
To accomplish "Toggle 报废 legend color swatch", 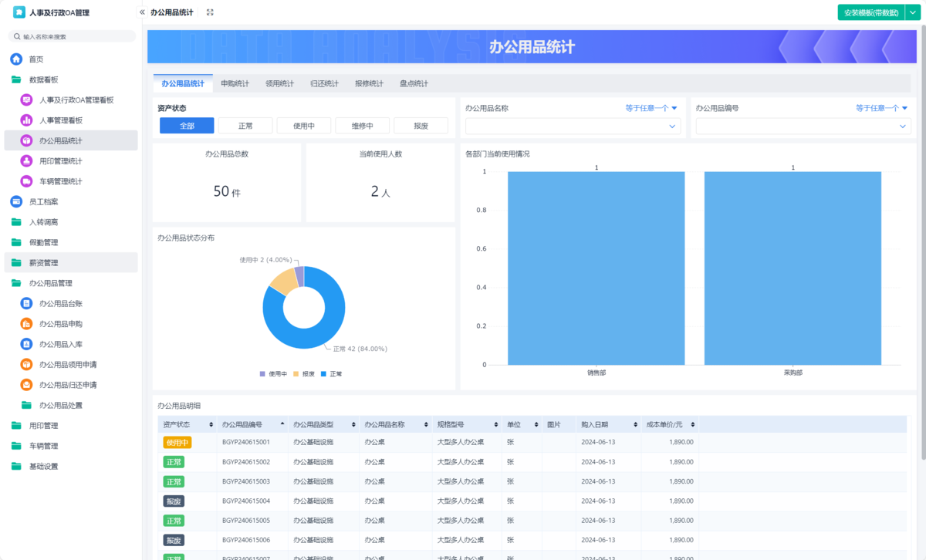I will pyautogui.click(x=297, y=373).
